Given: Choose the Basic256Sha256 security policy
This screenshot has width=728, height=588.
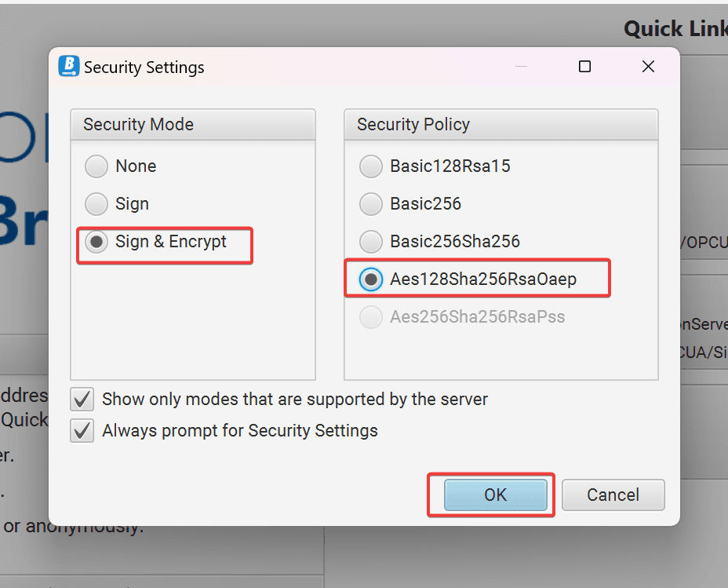Looking at the screenshot, I should coord(370,242).
